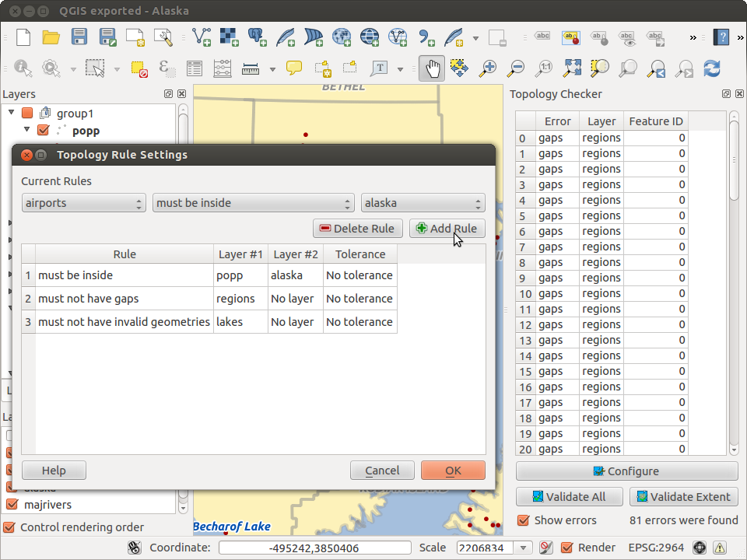Click the Refresh map icon
This screenshot has height=560, width=747.
coord(711,68)
